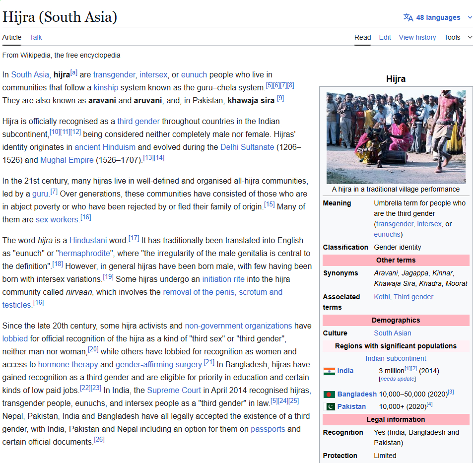Open the hijra village performance photo
Image resolution: width=476 pixels, height=463 pixels.
396,137
